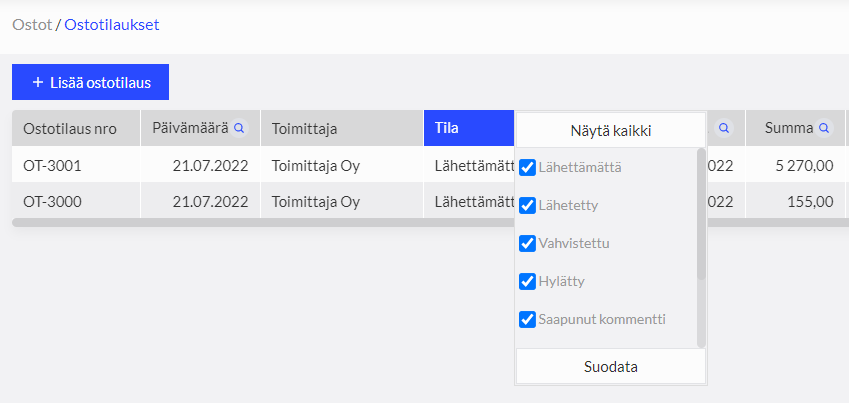Click search icon in Päivämäärä column header

(239, 128)
